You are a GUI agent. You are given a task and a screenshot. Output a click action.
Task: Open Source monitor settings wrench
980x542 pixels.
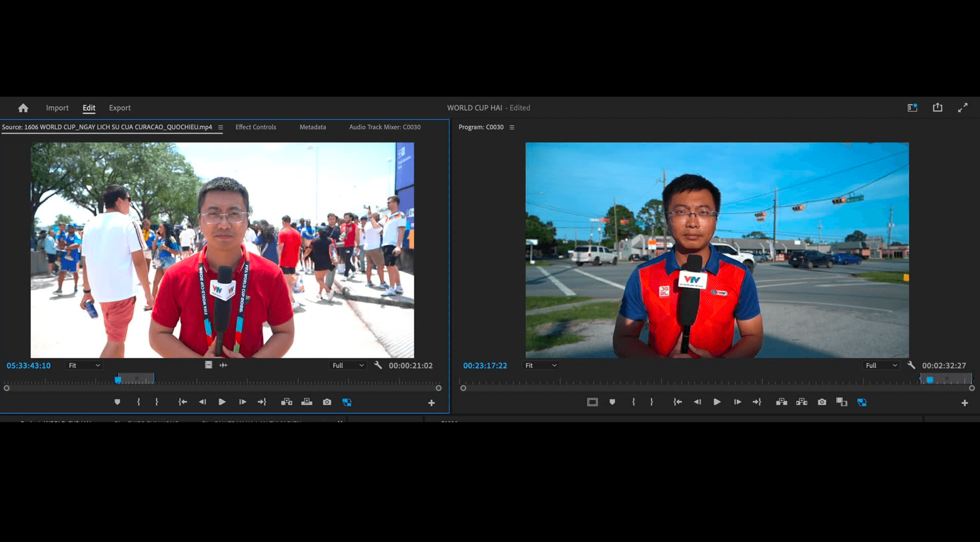[378, 365]
